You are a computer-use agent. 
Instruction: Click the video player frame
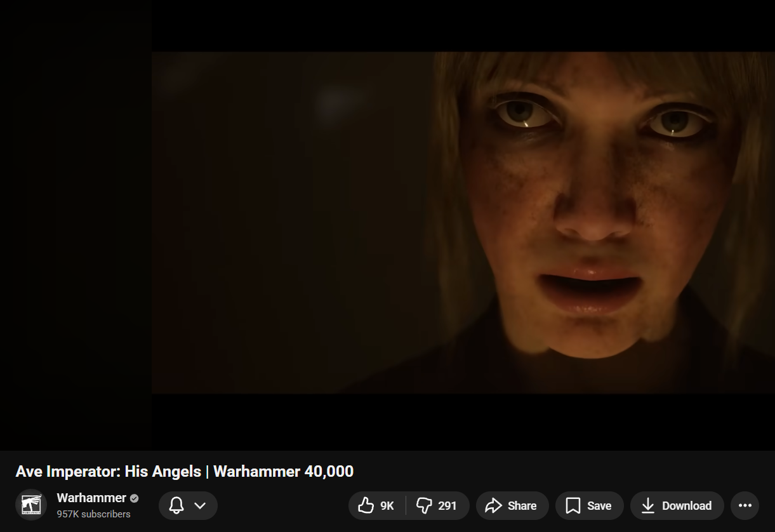387,225
